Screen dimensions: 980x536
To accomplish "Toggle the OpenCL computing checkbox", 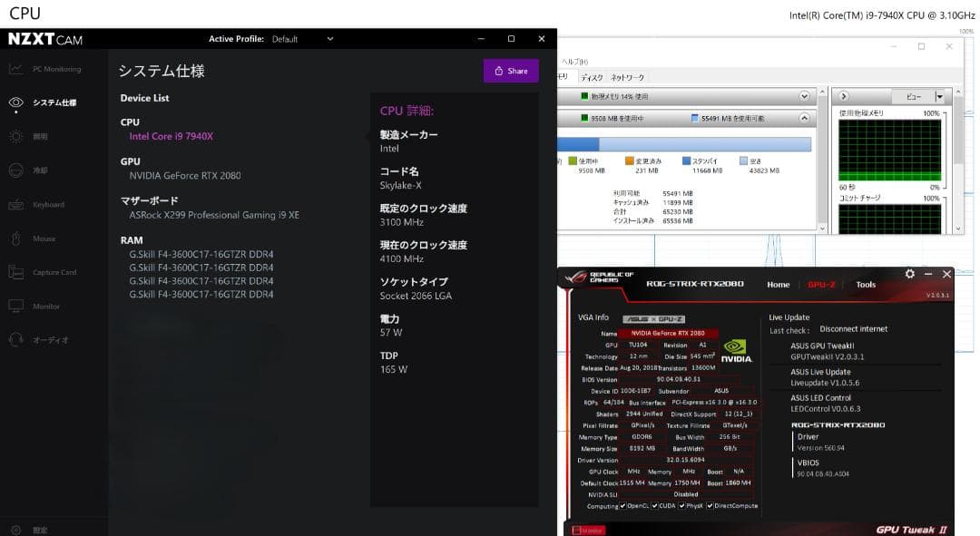I will click(x=623, y=506).
